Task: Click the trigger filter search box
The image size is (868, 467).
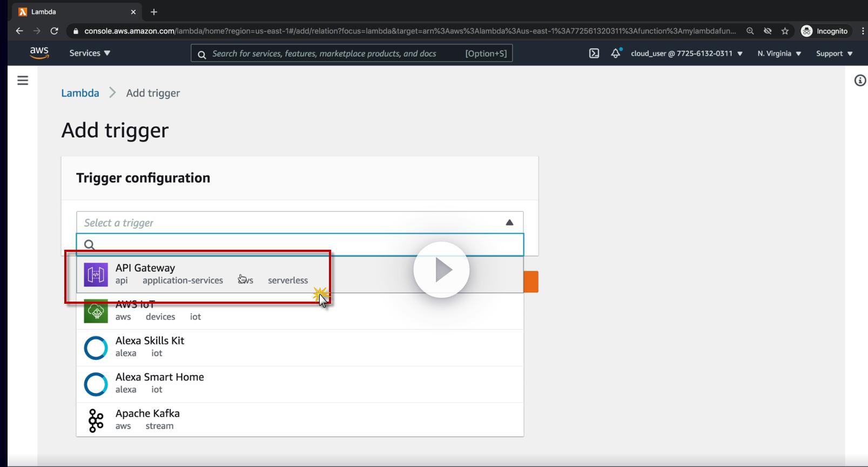Action: click(300, 245)
